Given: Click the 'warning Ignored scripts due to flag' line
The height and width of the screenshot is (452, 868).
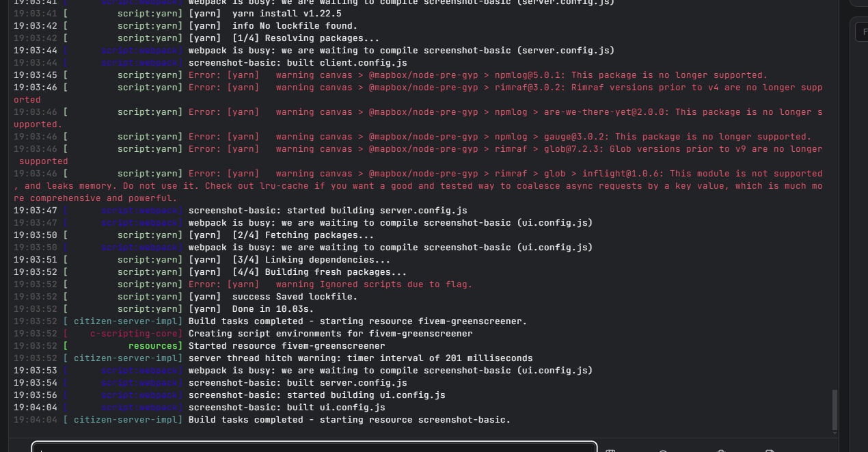Looking at the screenshot, I should (x=374, y=284).
